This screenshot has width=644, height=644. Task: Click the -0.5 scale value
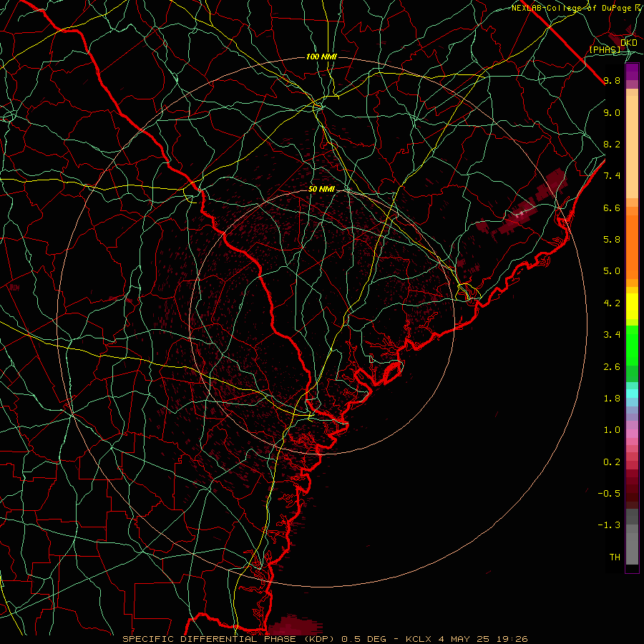(609, 494)
